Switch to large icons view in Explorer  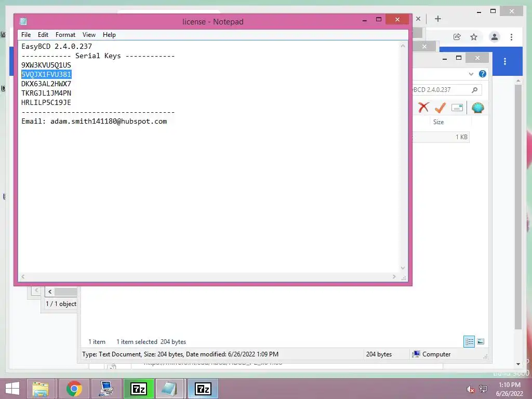pyautogui.click(x=481, y=341)
